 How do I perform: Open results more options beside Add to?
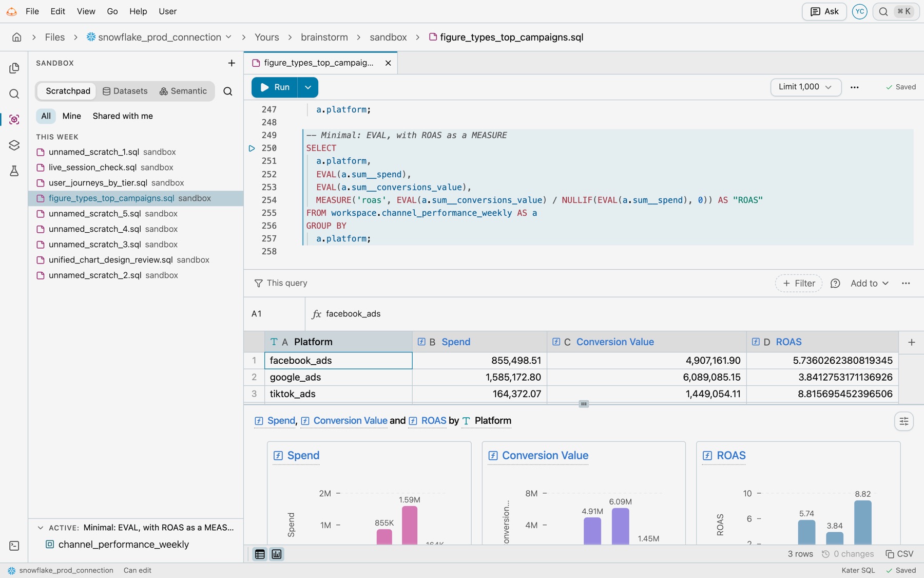906,284
